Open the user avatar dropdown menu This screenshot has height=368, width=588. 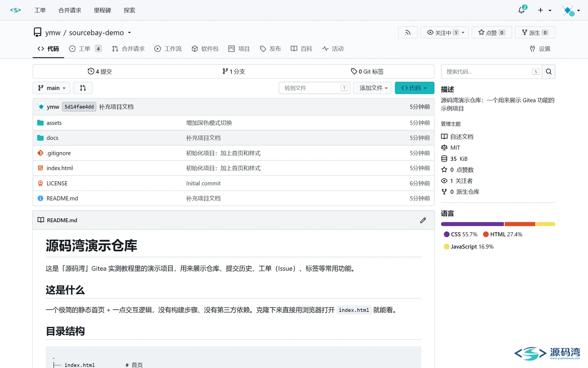point(571,10)
